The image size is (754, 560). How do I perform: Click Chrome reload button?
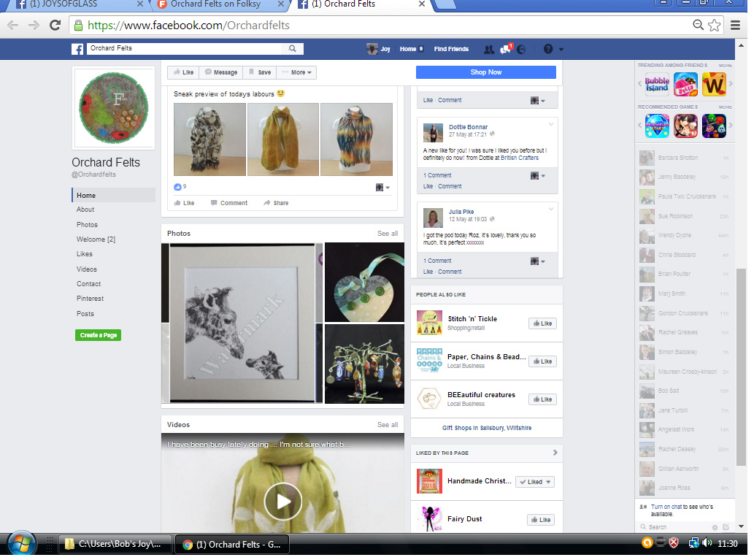[x=55, y=25]
